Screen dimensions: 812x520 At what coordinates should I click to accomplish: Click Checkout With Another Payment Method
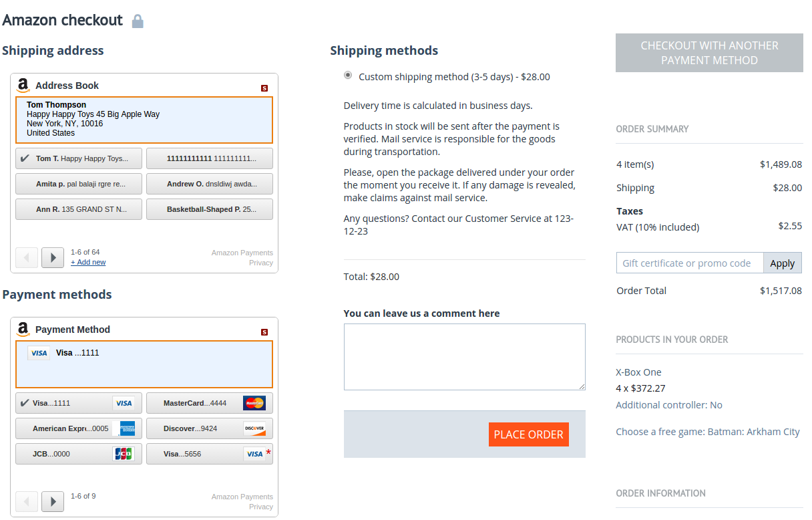pos(709,53)
